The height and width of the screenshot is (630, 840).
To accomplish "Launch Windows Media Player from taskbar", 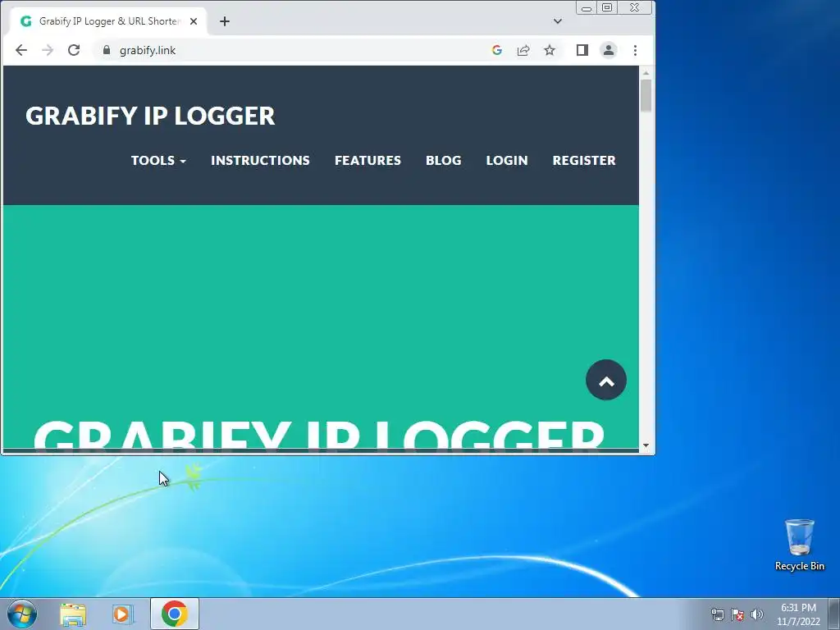I will coord(122,614).
